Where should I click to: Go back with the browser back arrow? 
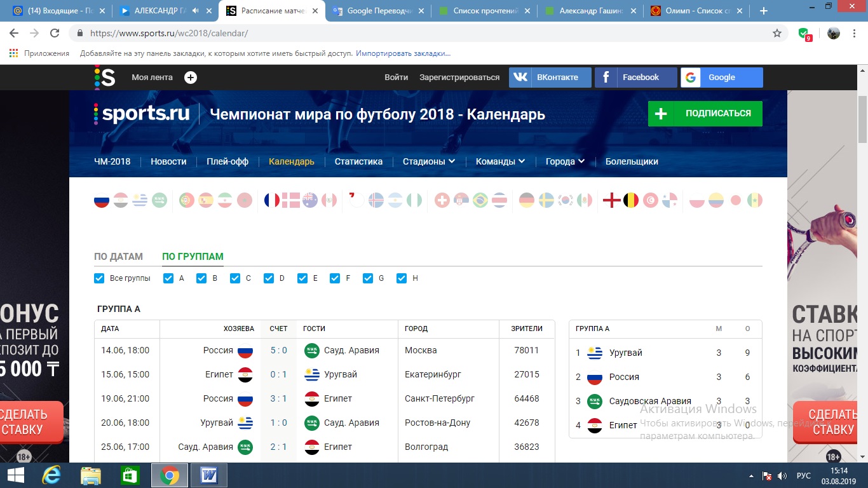pos(14,34)
